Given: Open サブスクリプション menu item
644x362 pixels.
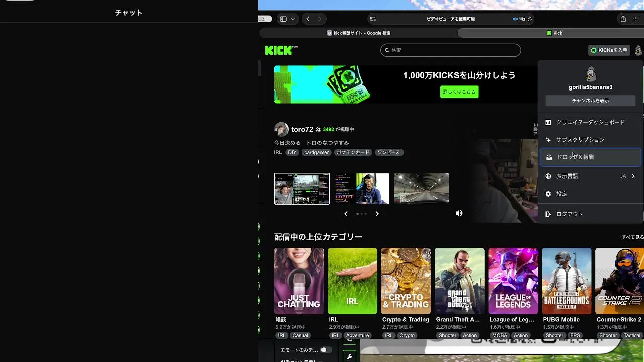Looking at the screenshot, I should [591, 140].
